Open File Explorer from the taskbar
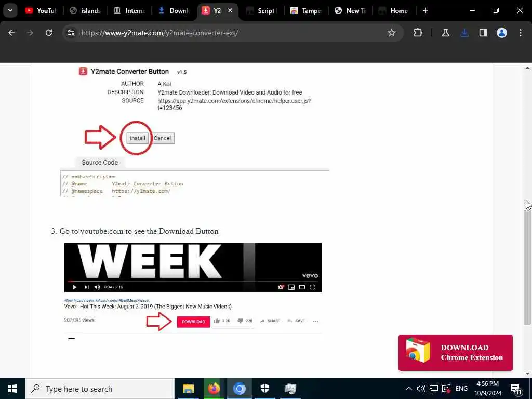 [188, 389]
